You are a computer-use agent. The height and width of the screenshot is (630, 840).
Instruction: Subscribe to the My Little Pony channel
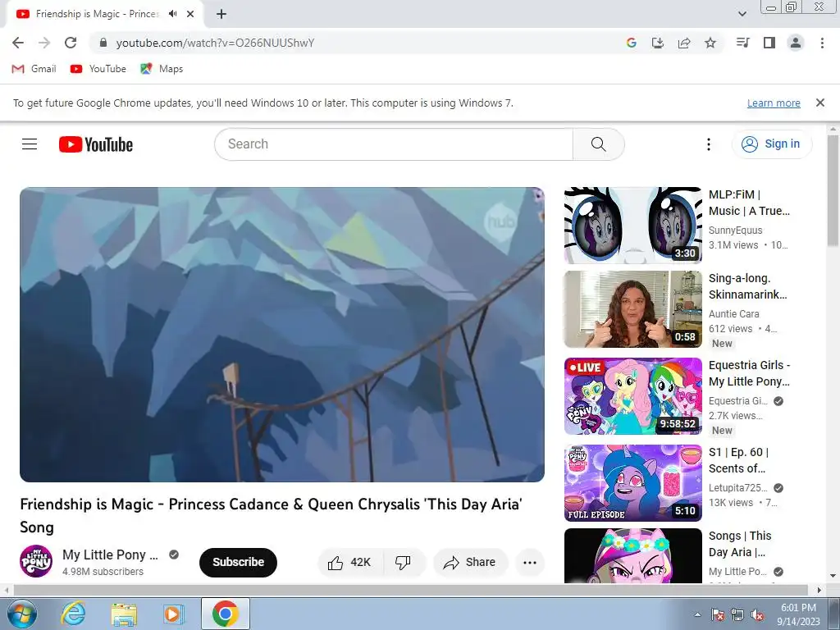[x=238, y=562]
